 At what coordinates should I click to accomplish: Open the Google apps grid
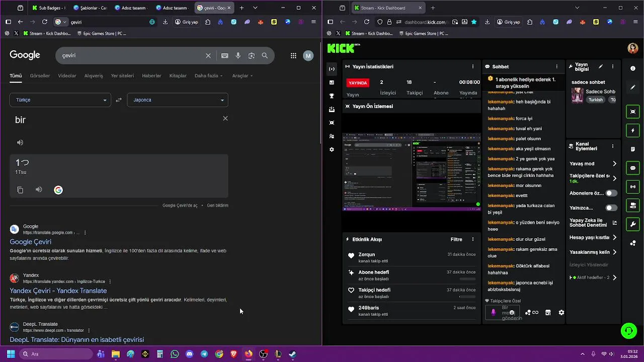tap(293, 56)
